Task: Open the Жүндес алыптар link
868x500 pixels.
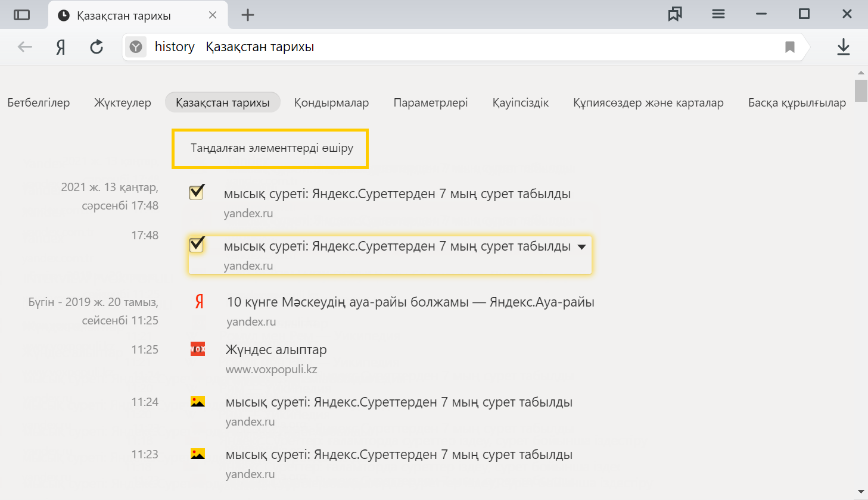Action: [276, 350]
